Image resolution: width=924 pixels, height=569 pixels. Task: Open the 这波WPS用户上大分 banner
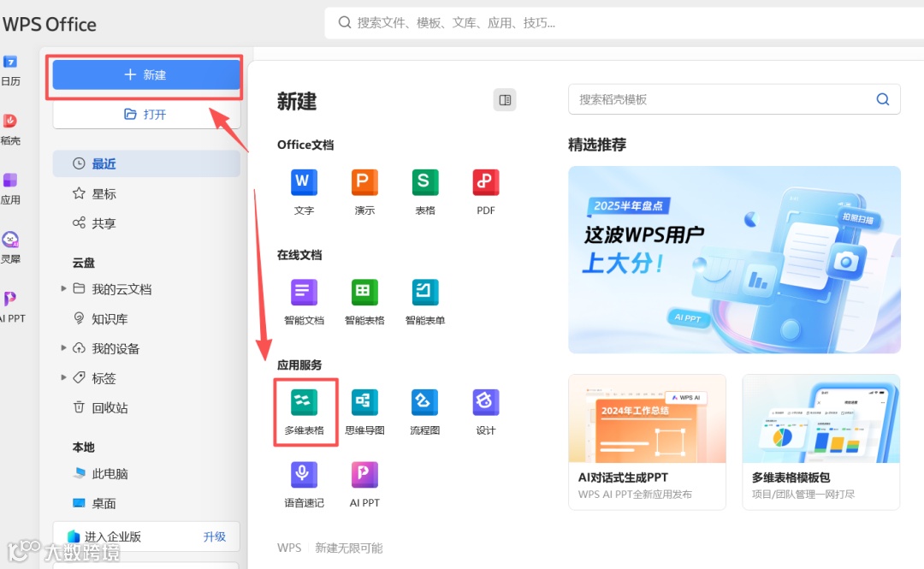pos(734,259)
